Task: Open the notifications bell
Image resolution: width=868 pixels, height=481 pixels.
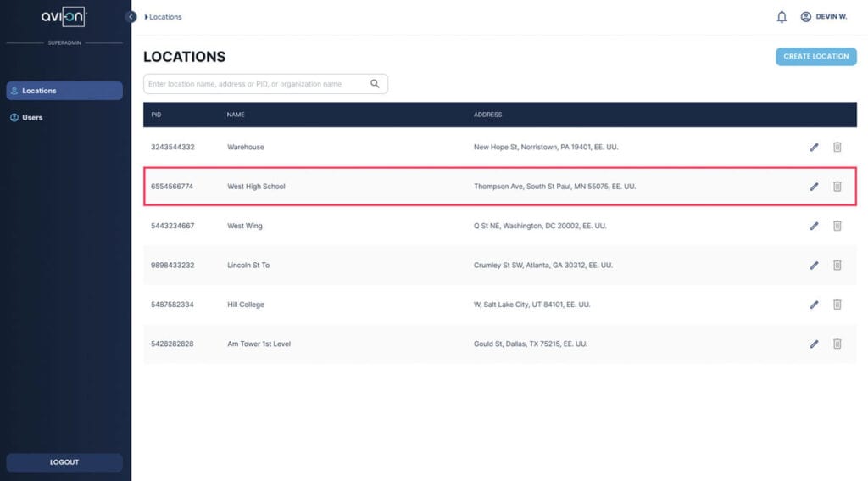Action: [x=782, y=17]
